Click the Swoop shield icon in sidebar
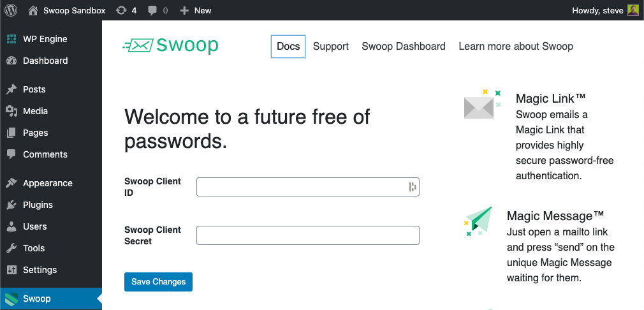Image resolution: width=644 pixels, height=310 pixels. pos(11,299)
